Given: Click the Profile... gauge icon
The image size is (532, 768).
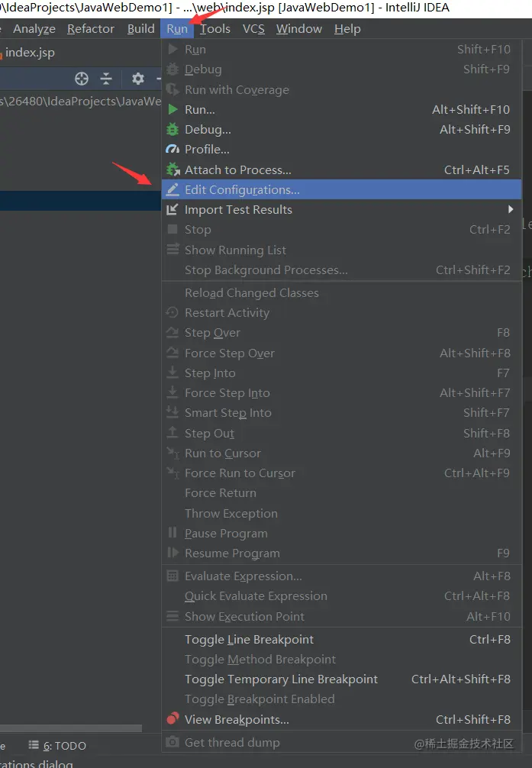Looking at the screenshot, I should click(x=172, y=149).
